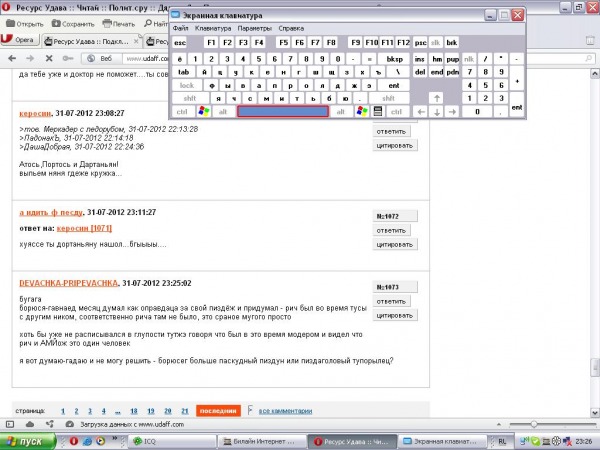The width and height of the screenshot is (600, 450).
Task: Click the Сохранить toolbar item
Action: pos(73,24)
